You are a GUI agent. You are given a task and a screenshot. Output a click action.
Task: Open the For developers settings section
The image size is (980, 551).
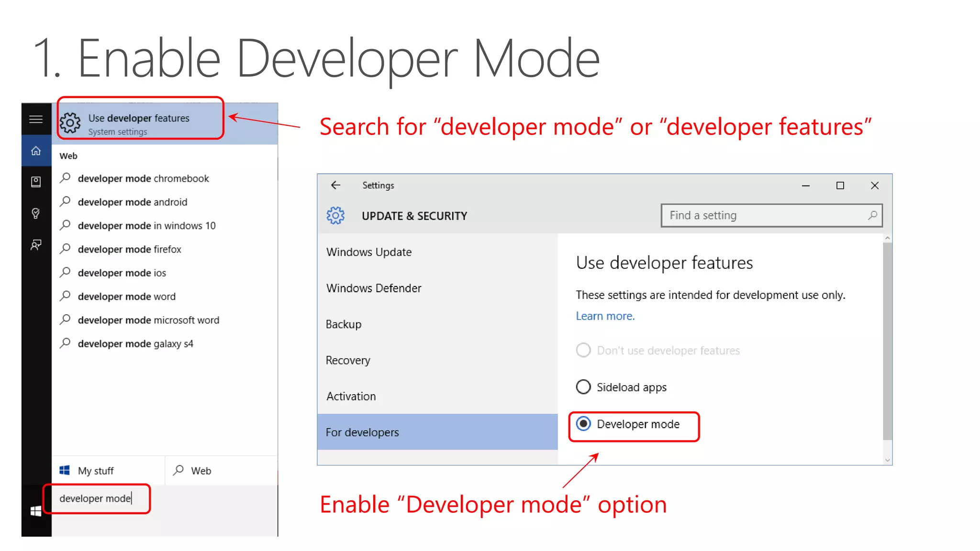point(437,432)
